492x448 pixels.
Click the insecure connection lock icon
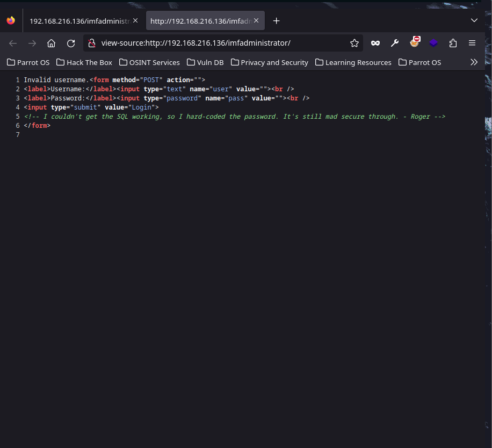pos(92,43)
